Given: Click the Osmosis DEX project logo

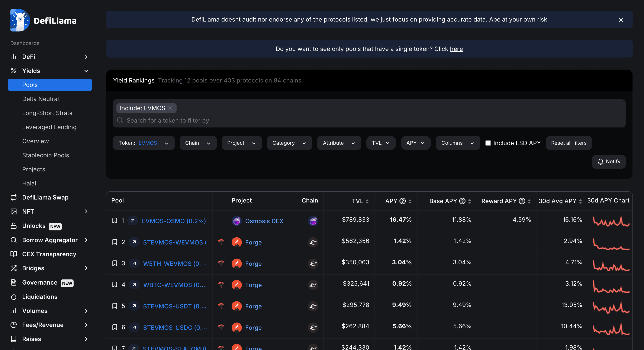Looking at the screenshot, I should click(236, 221).
